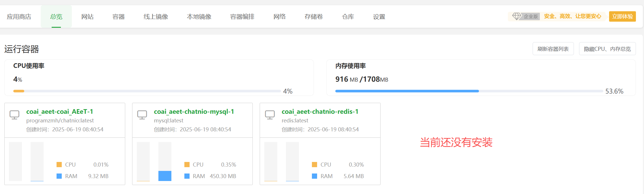Click image name redis:latest
644x194 pixels.
(x=295, y=121)
